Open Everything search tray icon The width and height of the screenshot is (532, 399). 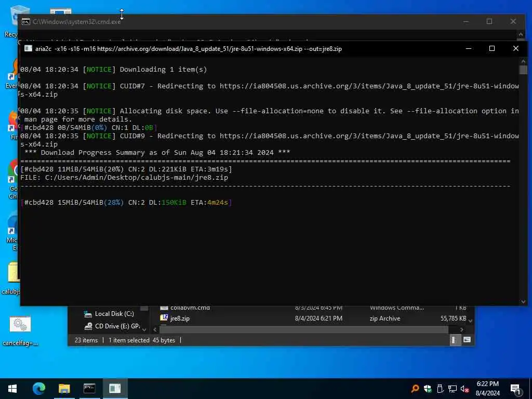point(415,389)
